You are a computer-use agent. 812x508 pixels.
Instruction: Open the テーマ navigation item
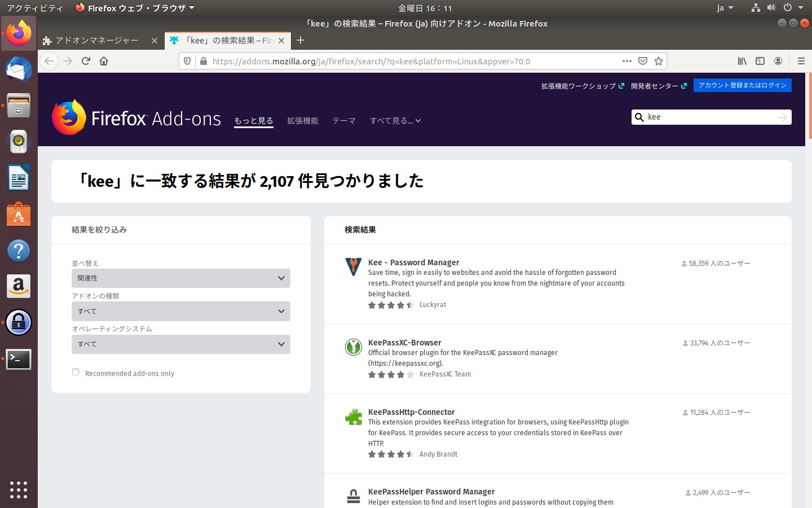[344, 121]
